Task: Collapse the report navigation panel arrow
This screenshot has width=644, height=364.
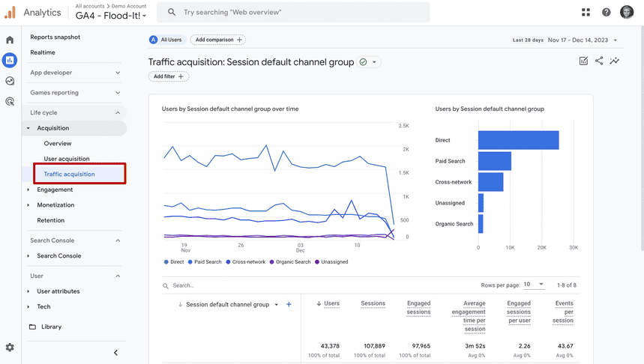Action: pos(115,353)
